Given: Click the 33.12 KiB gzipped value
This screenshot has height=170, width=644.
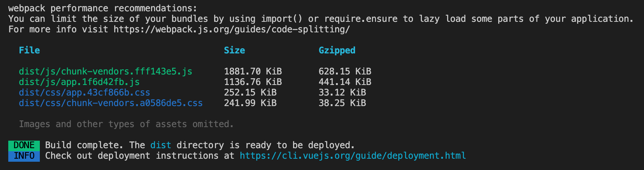Looking at the screenshot, I should pyautogui.click(x=342, y=93).
